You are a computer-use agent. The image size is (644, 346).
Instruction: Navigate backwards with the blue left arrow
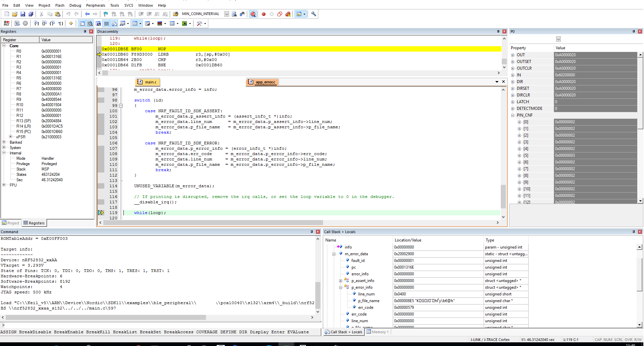pos(87,14)
